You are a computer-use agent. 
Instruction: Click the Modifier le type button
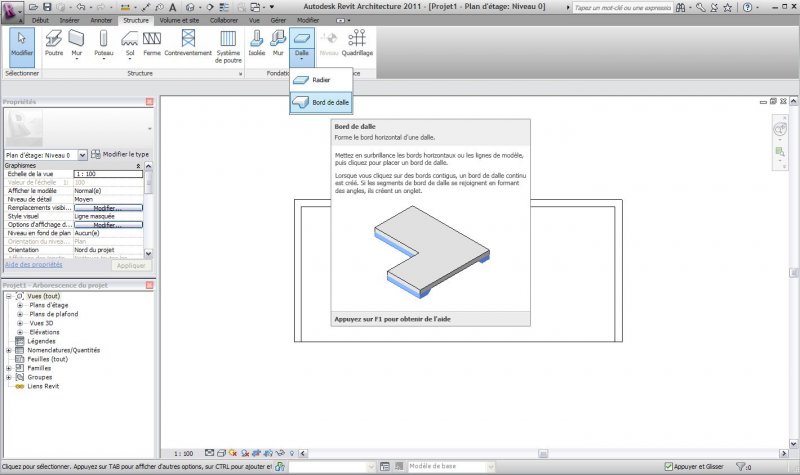coord(120,154)
